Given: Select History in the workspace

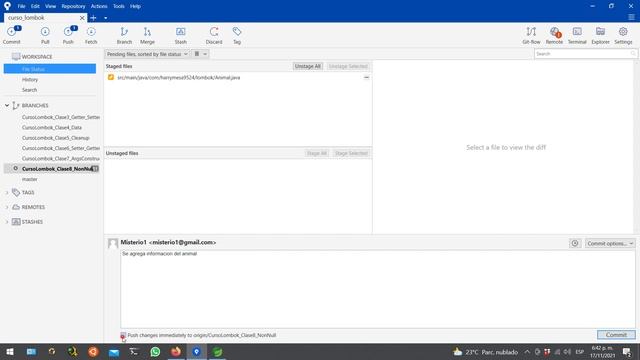Looking at the screenshot, I should (x=30, y=80).
